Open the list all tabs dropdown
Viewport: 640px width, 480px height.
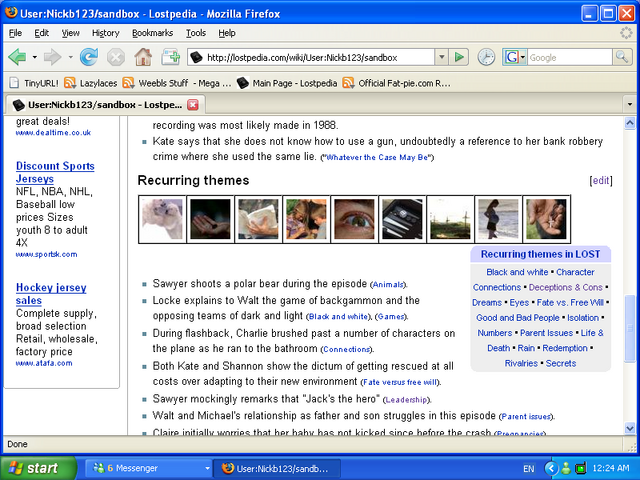(x=629, y=104)
